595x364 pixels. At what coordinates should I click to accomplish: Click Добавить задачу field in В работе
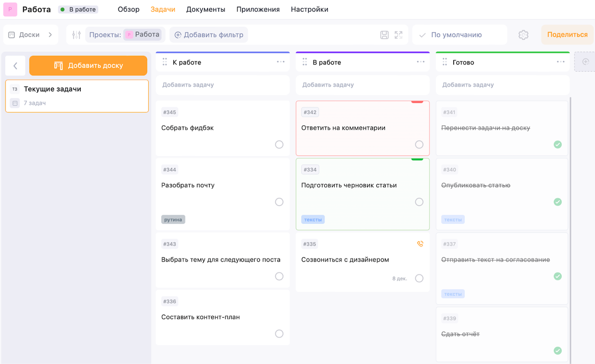coord(362,85)
